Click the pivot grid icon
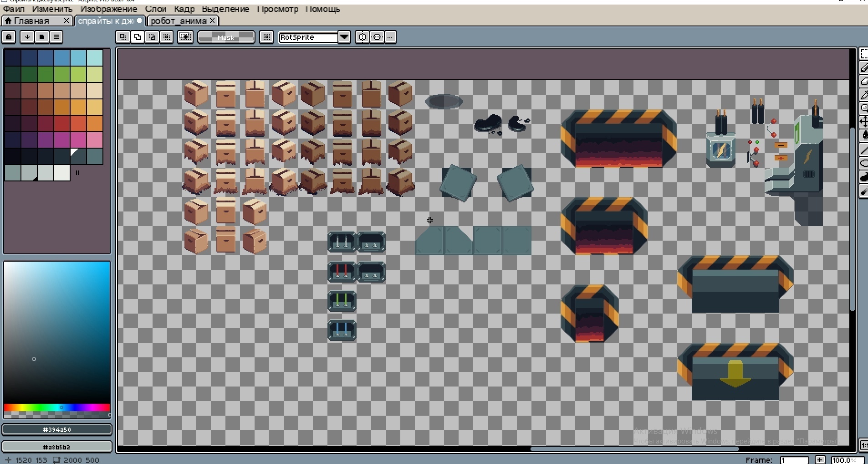 tap(266, 37)
